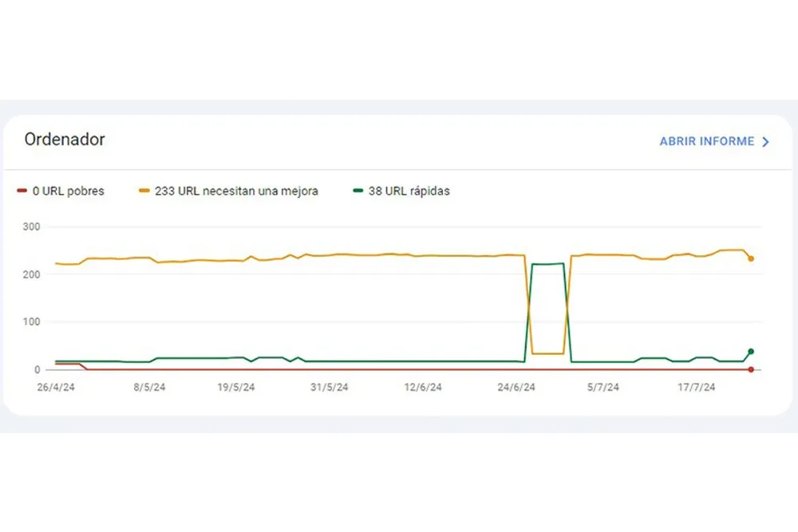The width and height of the screenshot is (798, 532).
Task: Click the 31/5/24 date axis label
Action: (x=330, y=387)
